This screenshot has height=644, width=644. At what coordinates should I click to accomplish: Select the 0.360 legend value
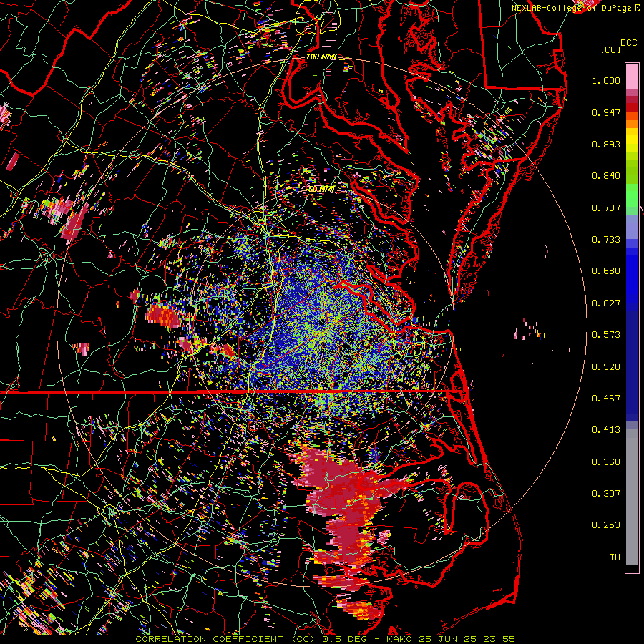pos(606,462)
